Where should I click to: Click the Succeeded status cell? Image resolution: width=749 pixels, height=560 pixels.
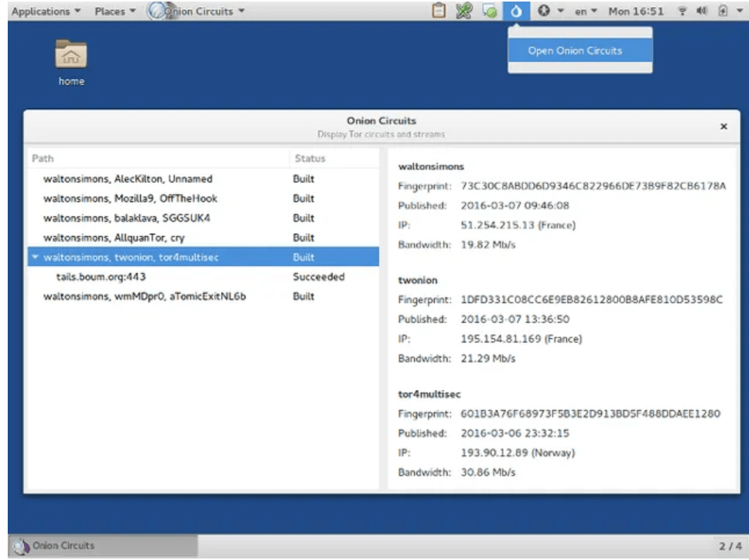319,277
